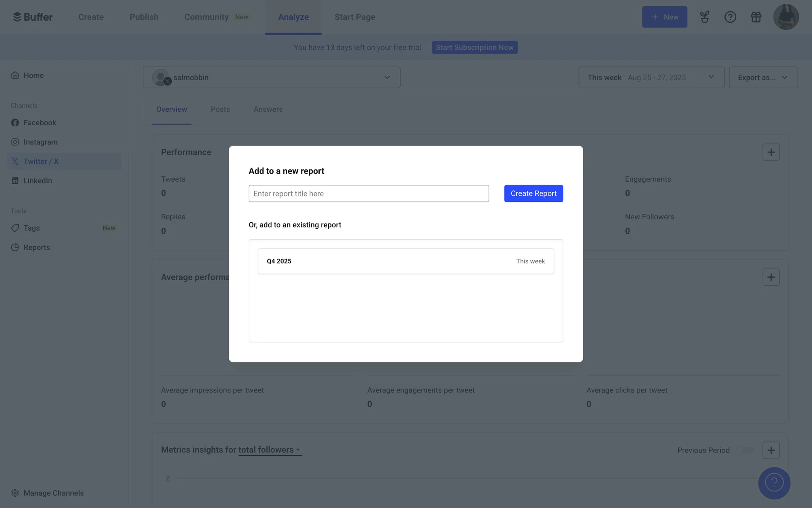Switch to the Posts tab
Screen dimensions: 812x508
tap(220, 109)
